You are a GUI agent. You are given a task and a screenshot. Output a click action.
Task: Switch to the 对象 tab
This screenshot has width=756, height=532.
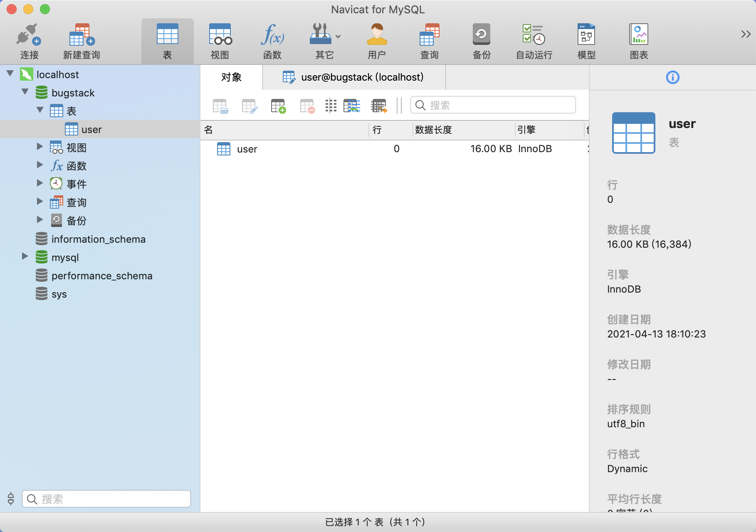231,77
